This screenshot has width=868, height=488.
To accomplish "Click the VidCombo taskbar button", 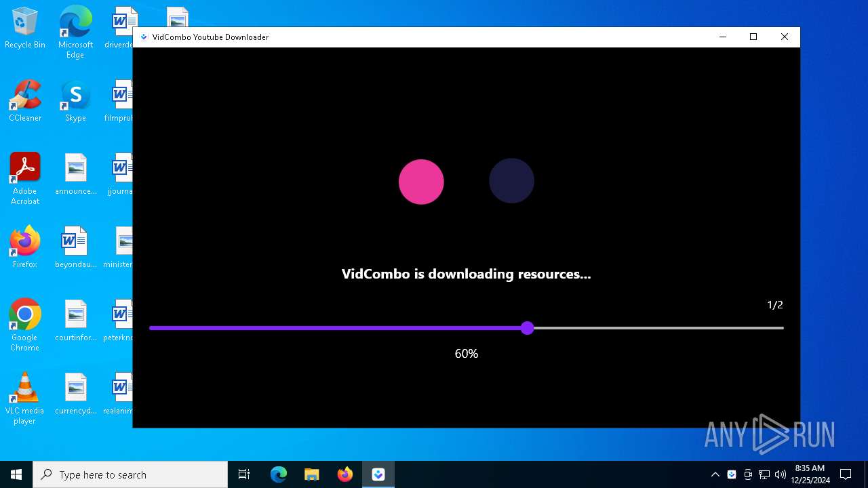I will pos(378,474).
